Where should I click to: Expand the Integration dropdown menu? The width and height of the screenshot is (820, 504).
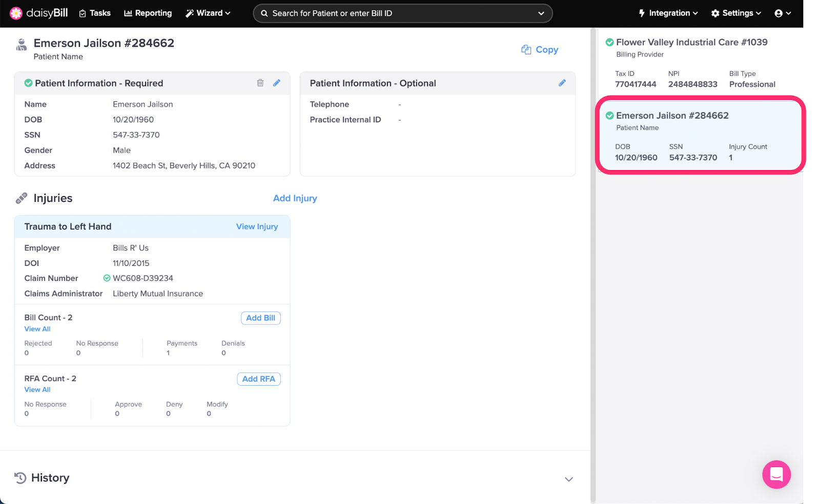click(668, 13)
